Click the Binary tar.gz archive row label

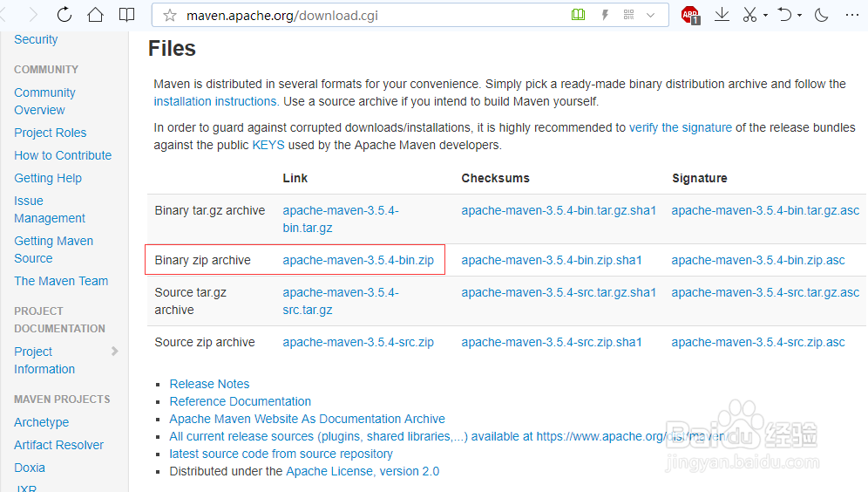coord(210,211)
